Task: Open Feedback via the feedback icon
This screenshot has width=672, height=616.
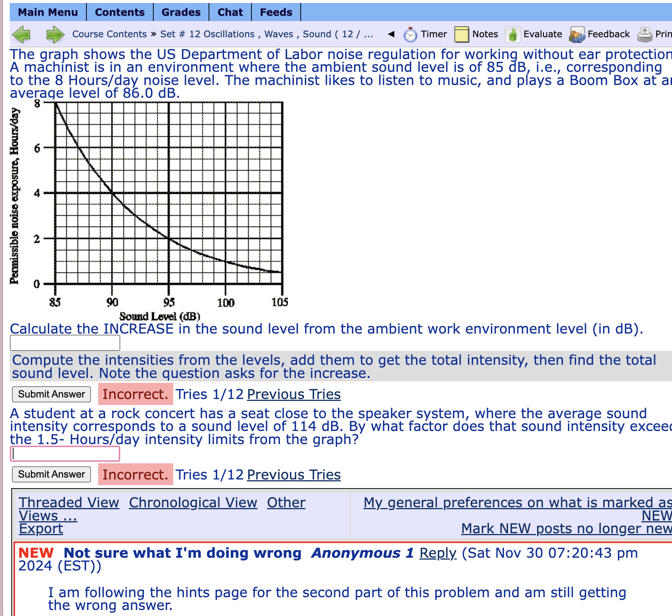Action: click(x=578, y=34)
